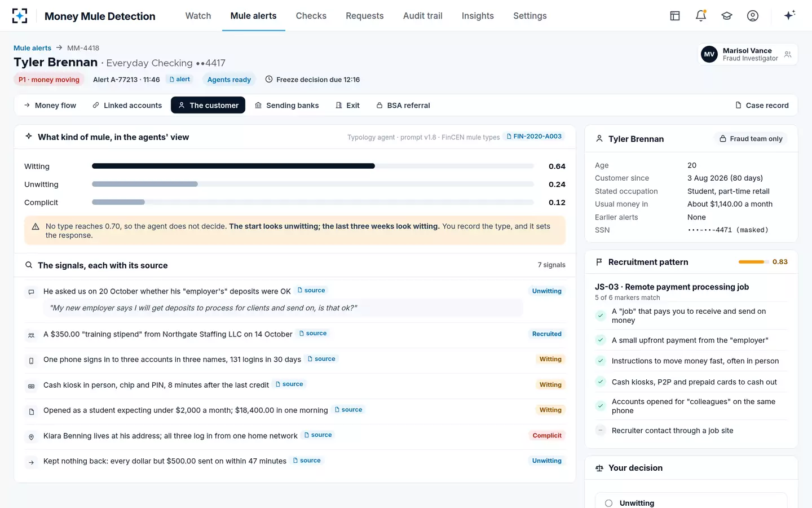This screenshot has width=812, height=508.
Task: Open the Linked accounts section
Action: tap(127, 106)
